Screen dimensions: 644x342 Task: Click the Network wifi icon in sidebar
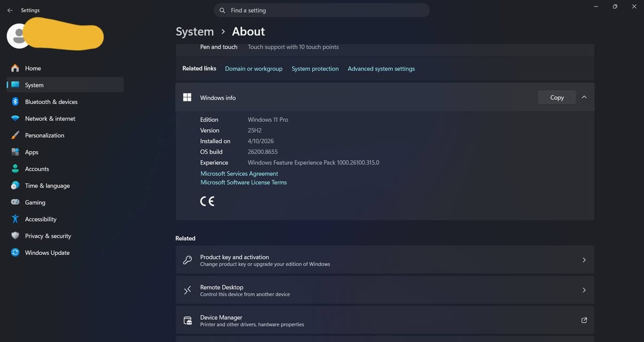(x=15, y=119)
